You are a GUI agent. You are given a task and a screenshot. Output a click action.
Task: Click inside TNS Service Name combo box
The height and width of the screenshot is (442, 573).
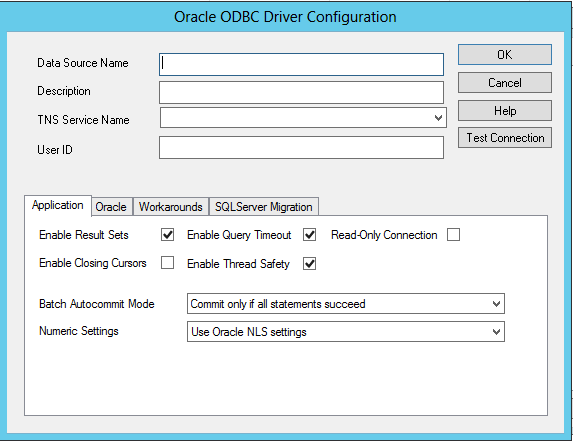tap(303, 118)
